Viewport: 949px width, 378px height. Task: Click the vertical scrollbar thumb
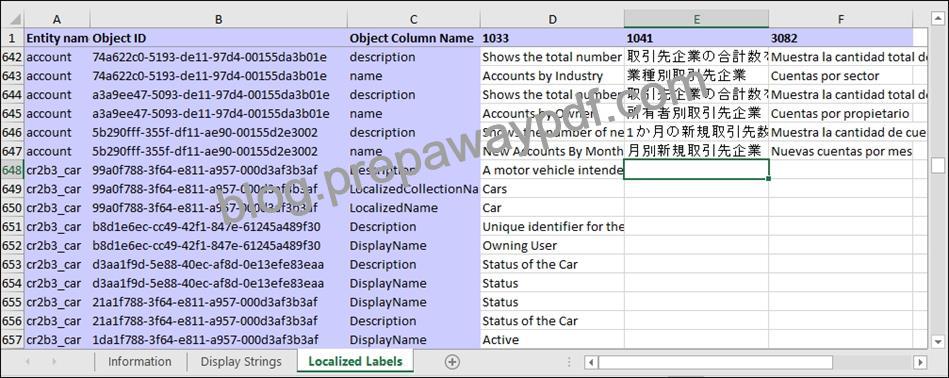coord(938,165)
